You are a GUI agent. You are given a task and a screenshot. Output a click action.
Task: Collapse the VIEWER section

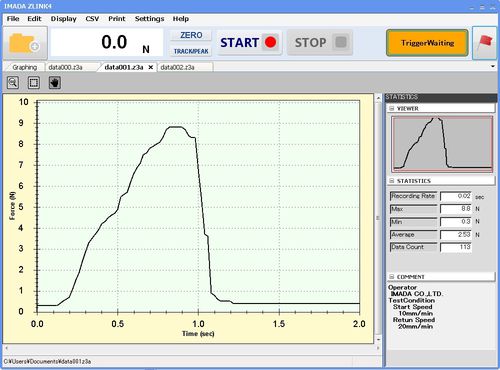pos(392,109)
